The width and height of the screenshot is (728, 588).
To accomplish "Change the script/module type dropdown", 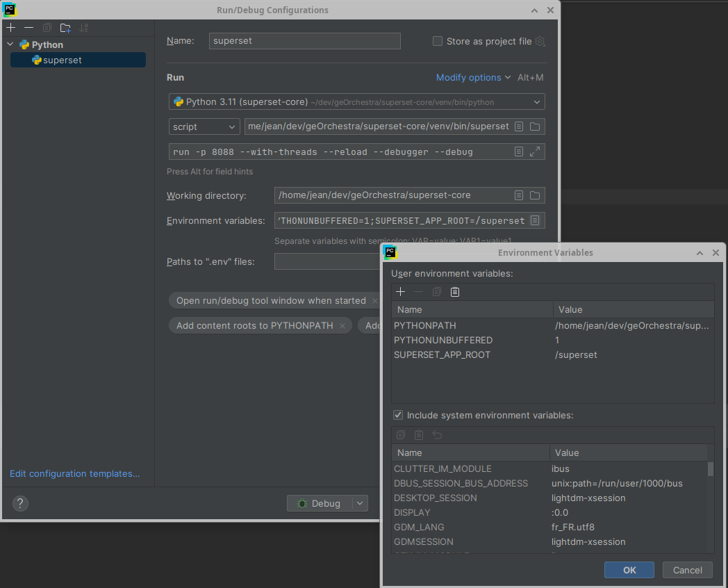I will click(204, 126).
